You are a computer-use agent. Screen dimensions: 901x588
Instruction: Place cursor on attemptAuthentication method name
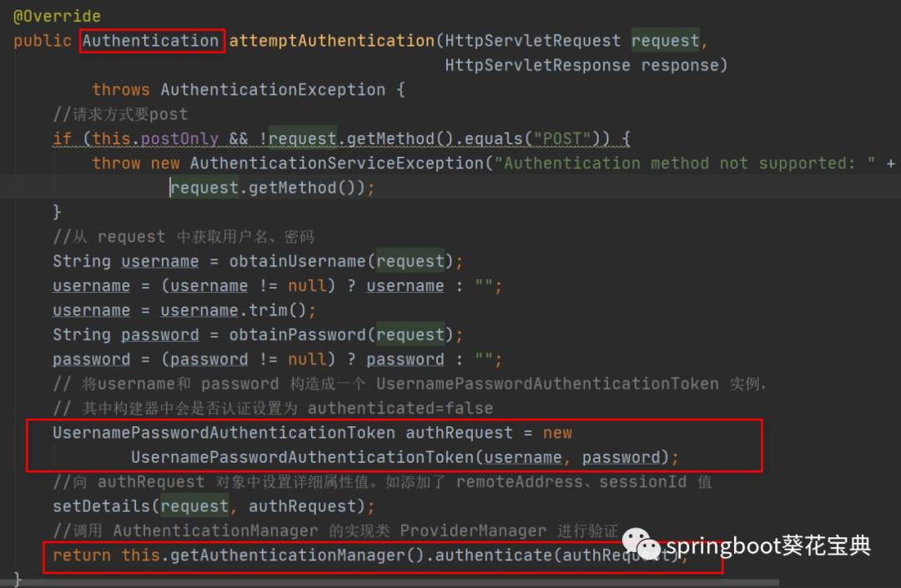(332, 41)
